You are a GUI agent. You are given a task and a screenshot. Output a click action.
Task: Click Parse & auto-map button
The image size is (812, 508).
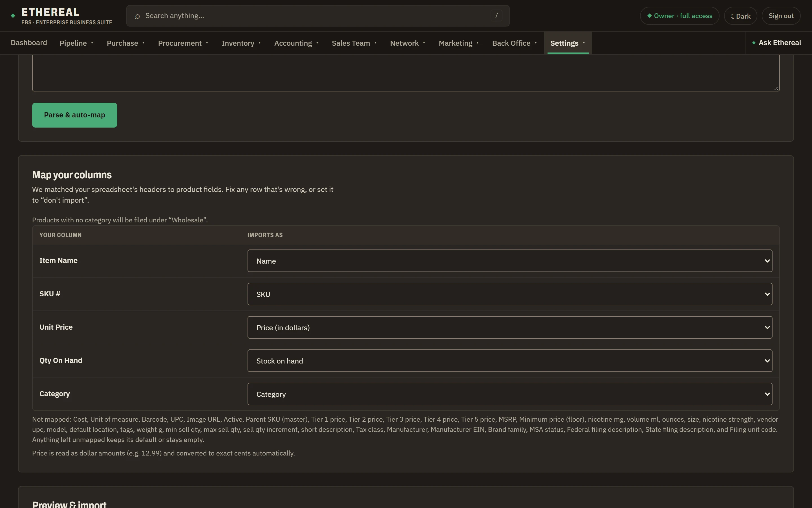tap(74, 115)
